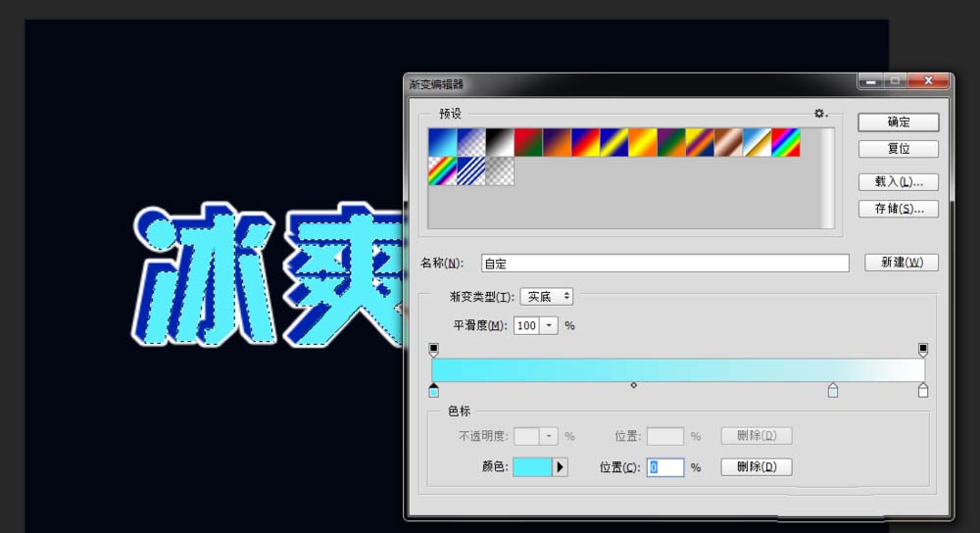
Task: Choose the red-to-green gradient preset
Action: coord(528,142)
